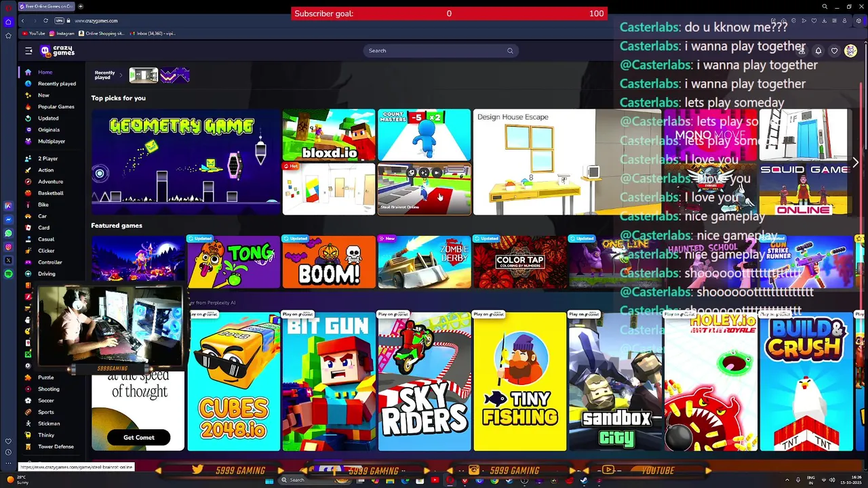Expand the Recently played chevron
Screen dimensions: 868x488
[121, 75]
